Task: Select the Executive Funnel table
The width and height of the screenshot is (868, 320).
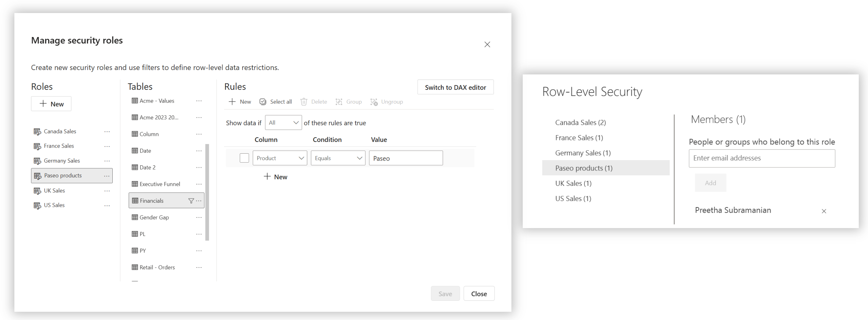Action: coord(160,184)
